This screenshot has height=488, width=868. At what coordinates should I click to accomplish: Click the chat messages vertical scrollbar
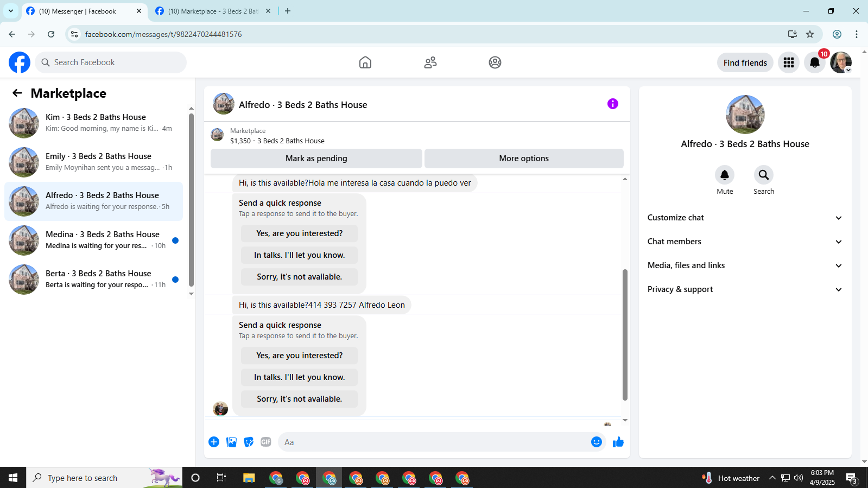(x=625, y=334)
